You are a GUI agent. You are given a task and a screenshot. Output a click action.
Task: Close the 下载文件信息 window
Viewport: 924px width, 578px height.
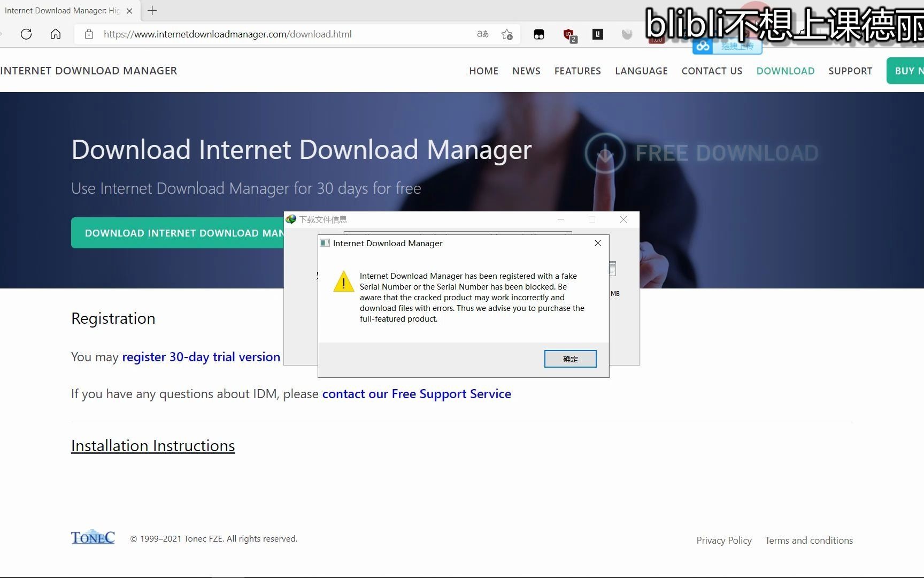623,219
